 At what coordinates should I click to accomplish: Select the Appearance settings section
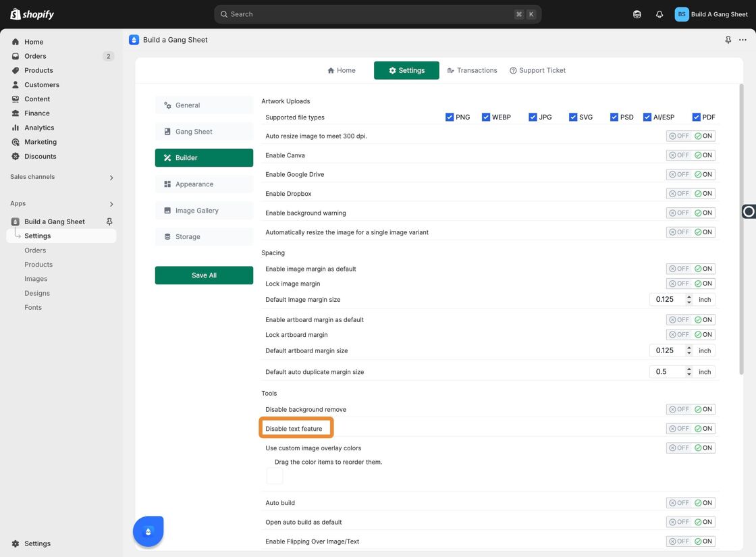pyautogui.click(x=204, y=184)
